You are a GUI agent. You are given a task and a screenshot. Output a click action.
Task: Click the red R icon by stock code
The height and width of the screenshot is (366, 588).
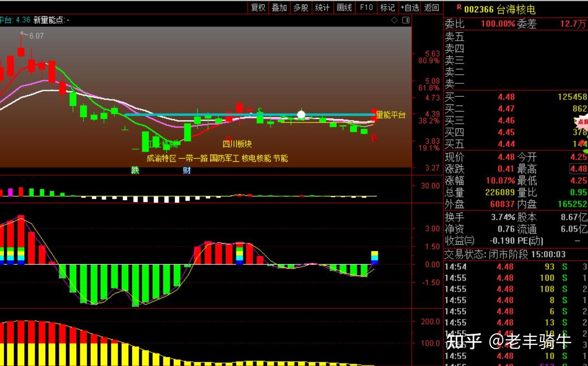pos(459,7)
